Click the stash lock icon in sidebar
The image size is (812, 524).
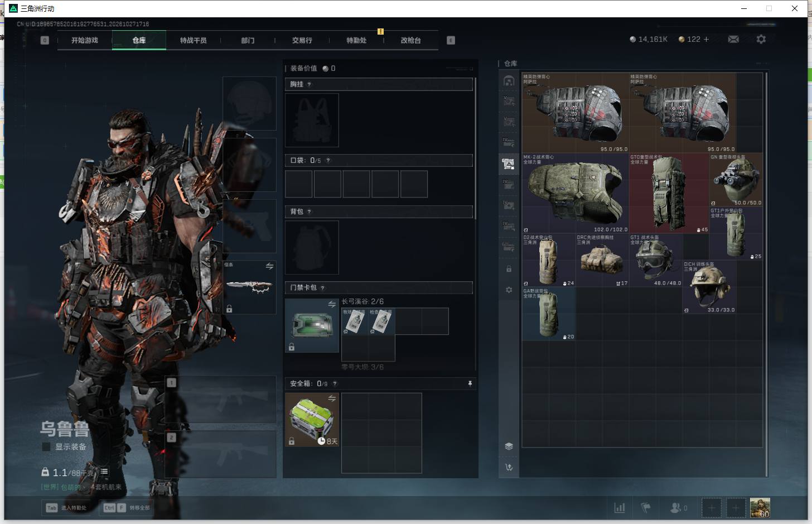click(x=509, y=269)
